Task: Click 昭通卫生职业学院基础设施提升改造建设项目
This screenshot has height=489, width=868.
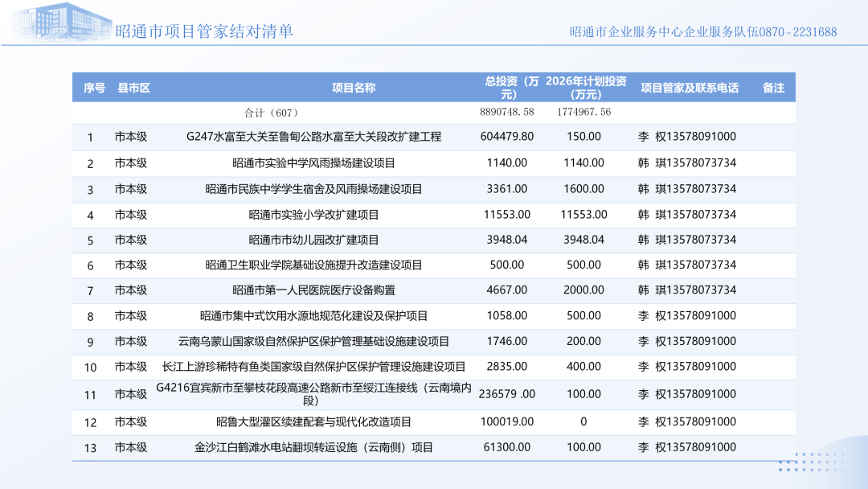Action: click(x=314, y=265)
